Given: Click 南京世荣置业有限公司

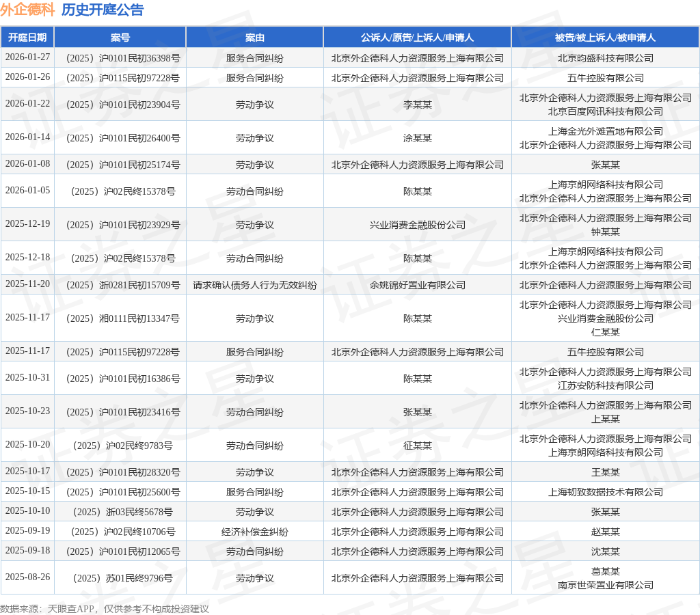Looking at the screenshot, I should coord(606,585).
